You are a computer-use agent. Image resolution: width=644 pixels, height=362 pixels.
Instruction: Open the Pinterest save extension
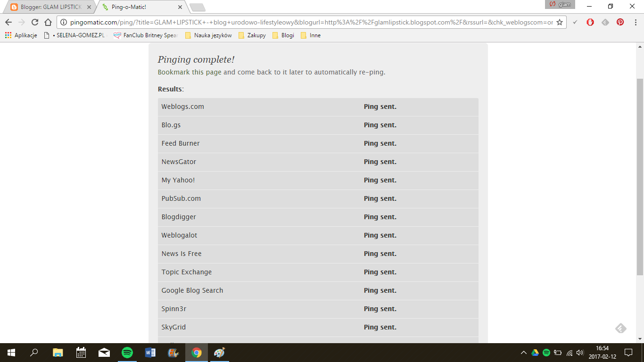[x=620, y=22]
